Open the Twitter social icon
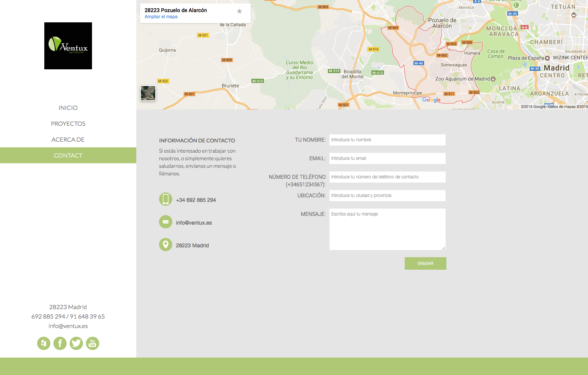The height and width of the screenshot is (375, 588). point(76,343)
